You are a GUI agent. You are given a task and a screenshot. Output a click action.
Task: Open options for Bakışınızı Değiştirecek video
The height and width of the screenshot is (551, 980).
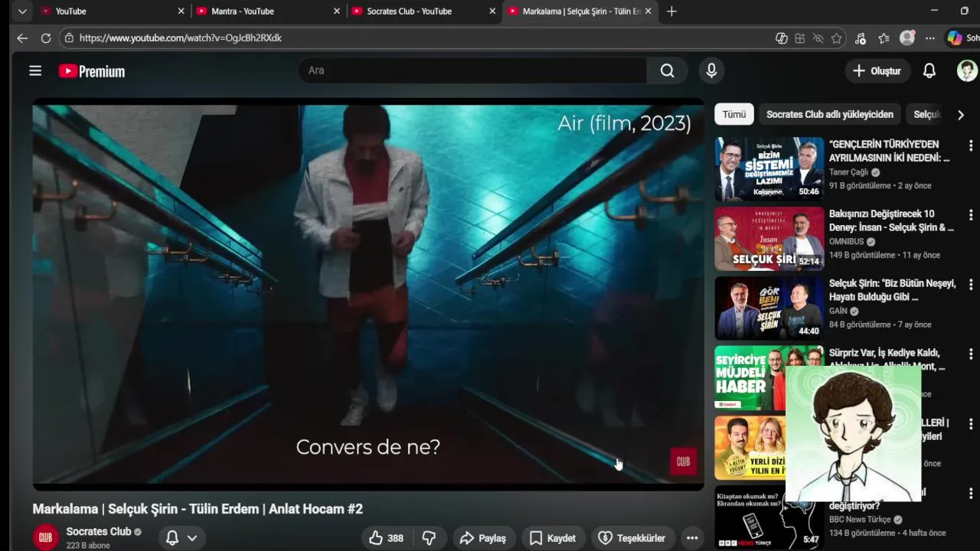coord(971,215)
